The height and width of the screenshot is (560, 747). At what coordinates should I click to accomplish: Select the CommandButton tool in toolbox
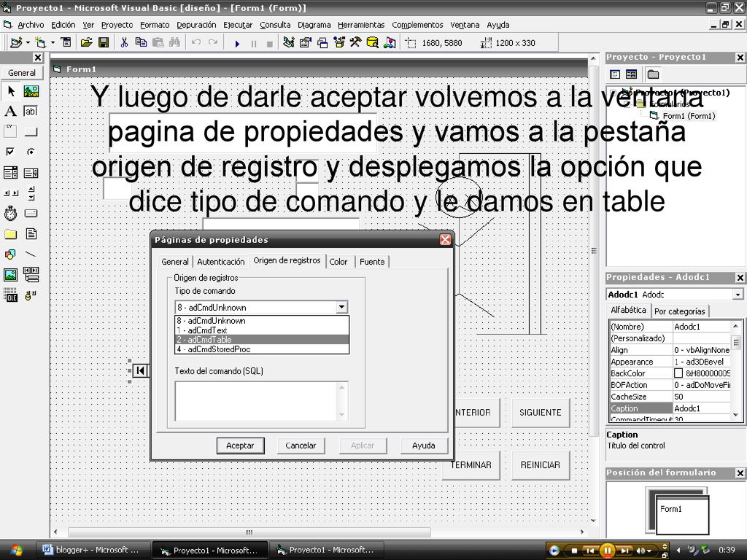(x=31, y=131)
